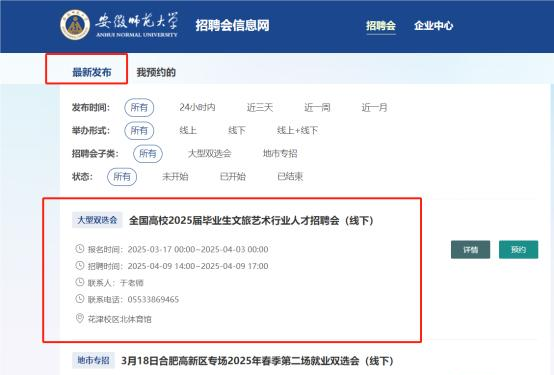The width and height of the screenshot is (554, 375).
Task: Select 所有 for 状态 filter
Action: click(122, 176)
